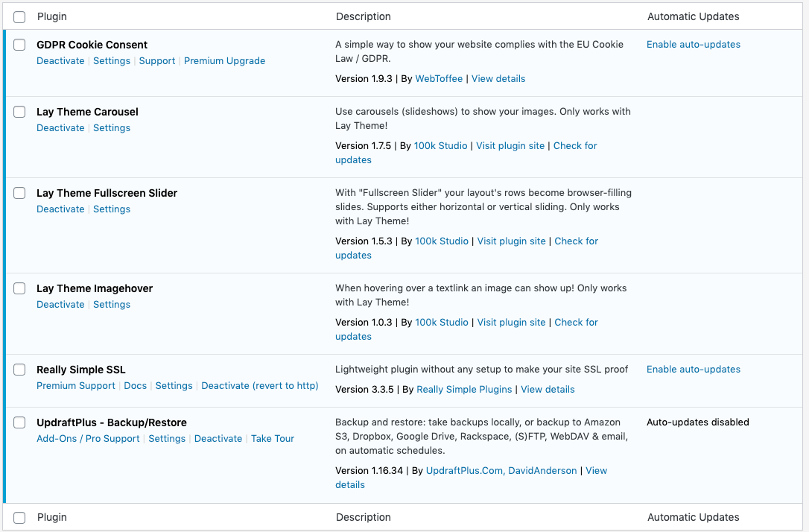809x532 pixels.
Task: Open the GDPR Cookie Consent Premium Upgrade link
Action: point(224,61)
